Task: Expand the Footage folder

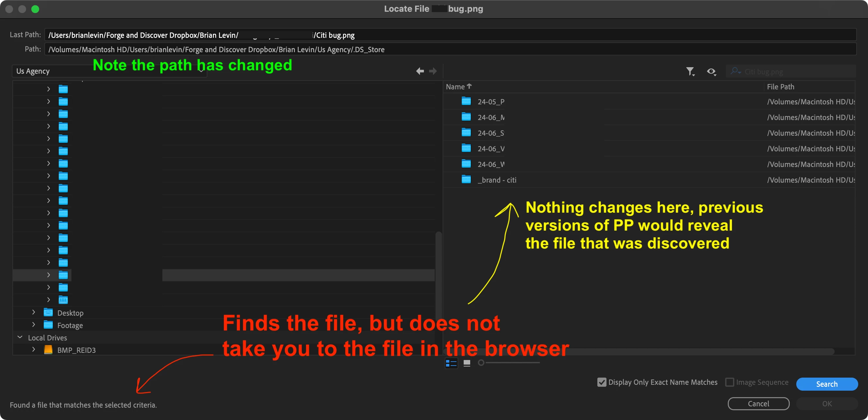Action: pyautogui.click(x=33, y=325)
